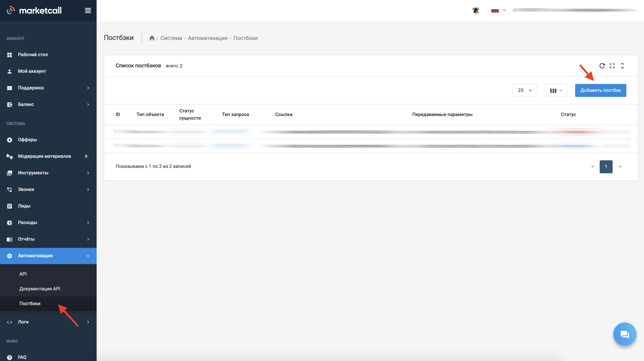Expand the language dropdown chevron
The height and width of the screenshot is (361, 644).
click(504, 10)
